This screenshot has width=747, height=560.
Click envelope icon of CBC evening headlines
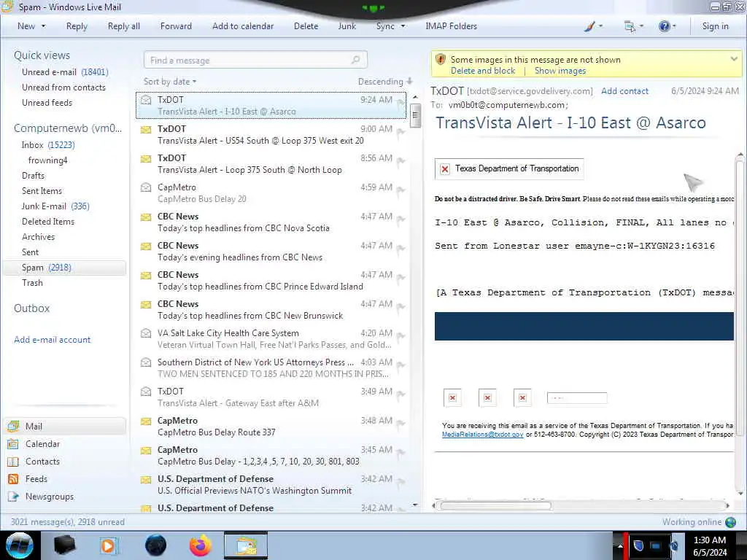pyautogui.click(x=146, y=246)
